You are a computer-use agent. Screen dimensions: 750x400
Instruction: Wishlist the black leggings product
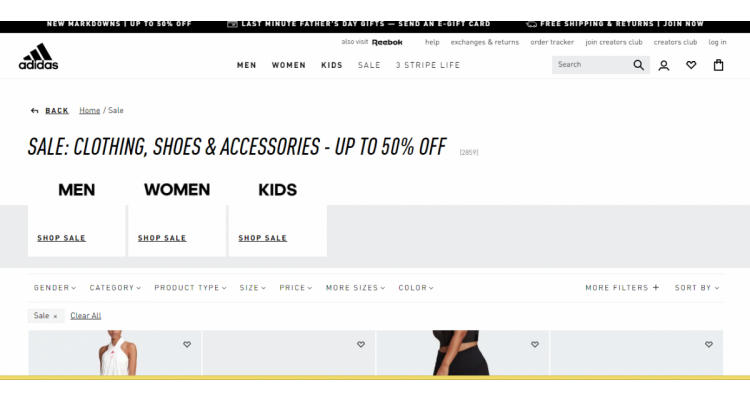click(x=535, y=344)
